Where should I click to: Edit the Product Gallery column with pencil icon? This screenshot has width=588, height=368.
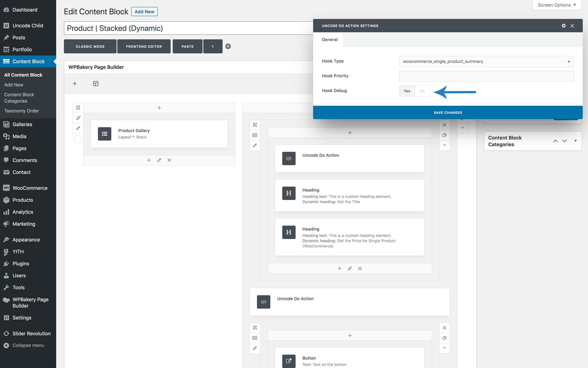(x=159, y=160)
